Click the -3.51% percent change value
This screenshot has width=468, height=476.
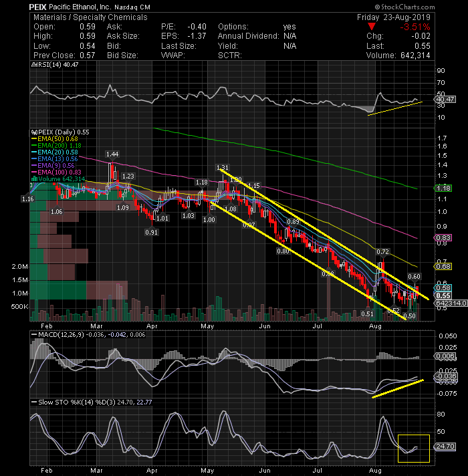click(x=415, y=27)
